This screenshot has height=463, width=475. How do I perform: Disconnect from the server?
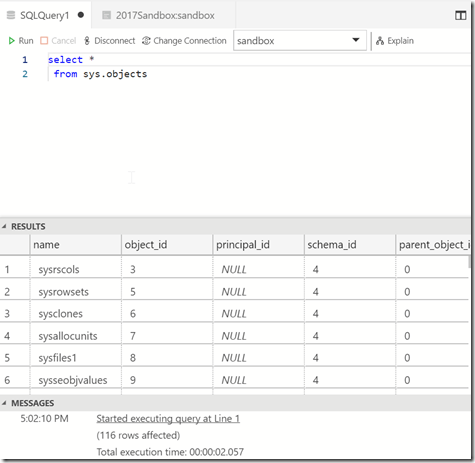click(109, 41)
